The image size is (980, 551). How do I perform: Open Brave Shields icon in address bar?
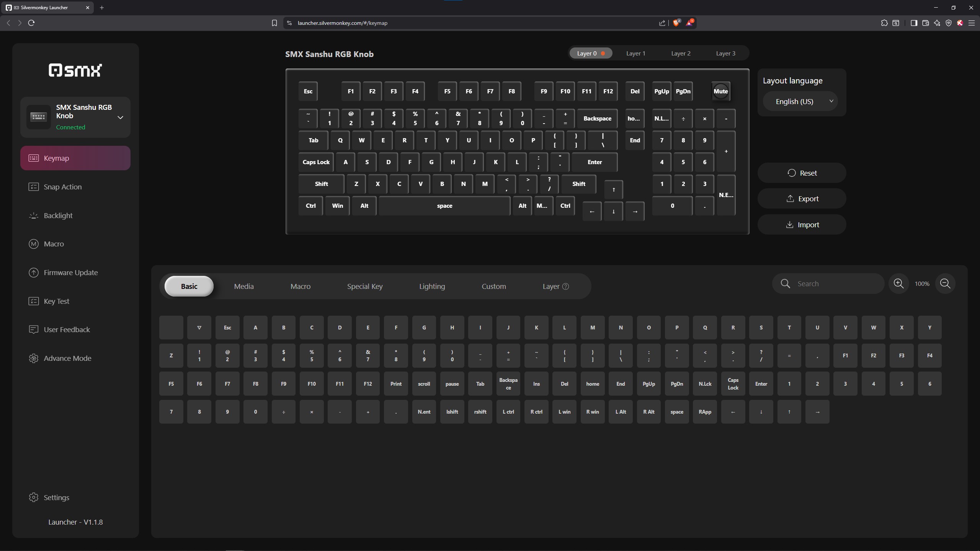676,23
